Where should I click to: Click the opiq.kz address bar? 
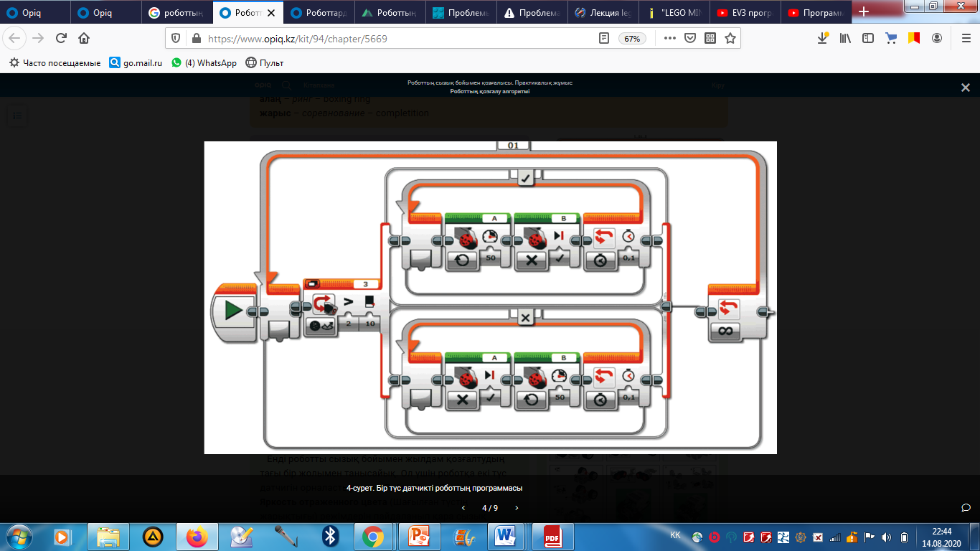402,39
